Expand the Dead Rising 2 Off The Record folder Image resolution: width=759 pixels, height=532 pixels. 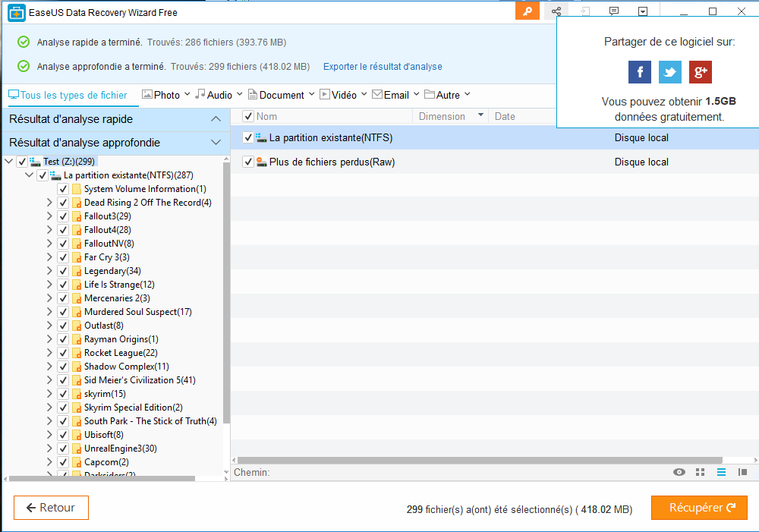(x=49, y=203)
